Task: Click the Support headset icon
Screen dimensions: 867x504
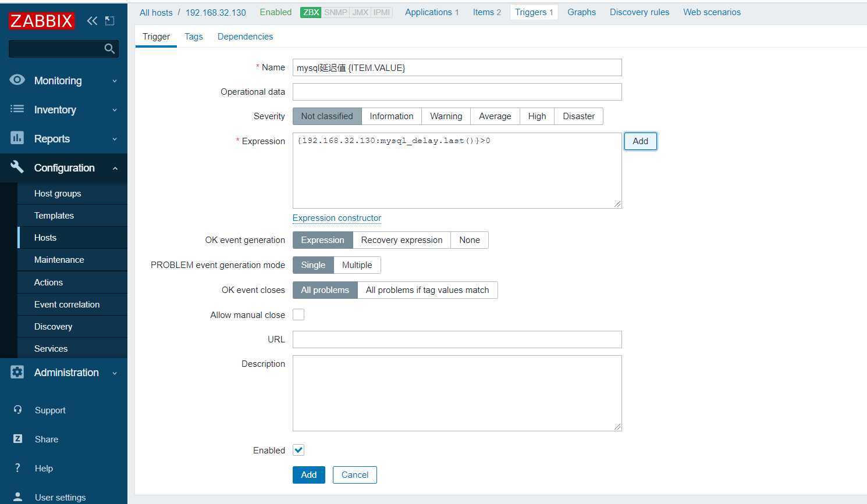Action: click(x=17, y=410)
